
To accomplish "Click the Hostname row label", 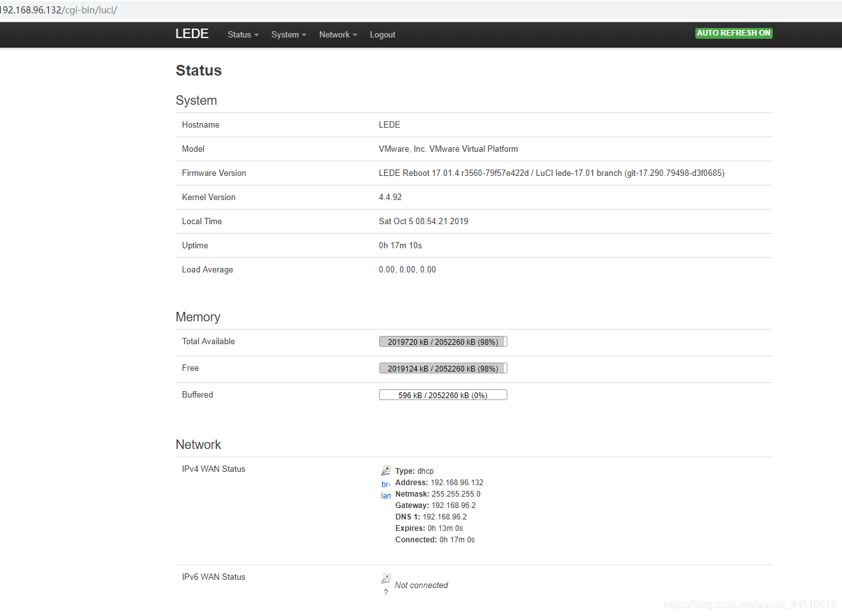I will pos(201,125).
